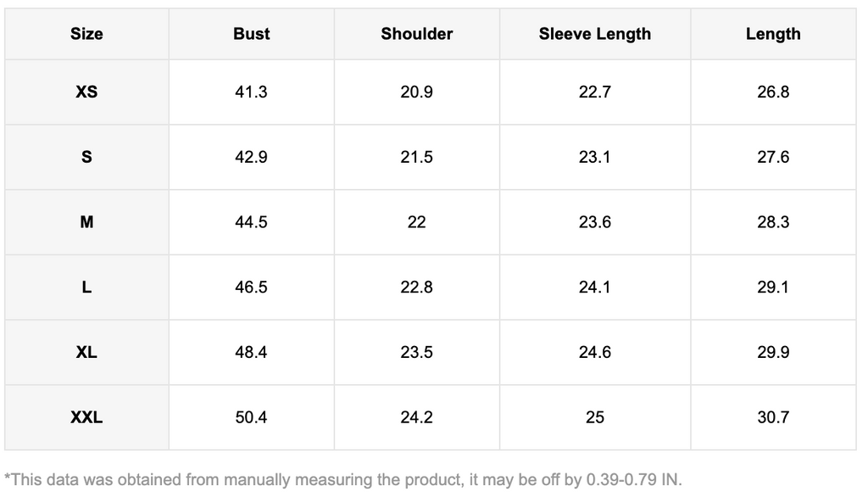
Task: Select the S size row label
Action: [x=86, y=157]
